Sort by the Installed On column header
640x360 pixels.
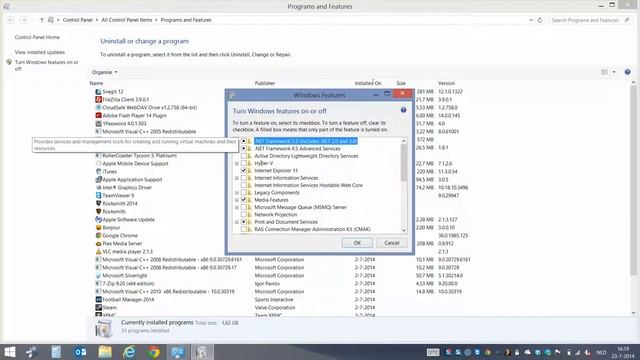(x=368, y=83)
